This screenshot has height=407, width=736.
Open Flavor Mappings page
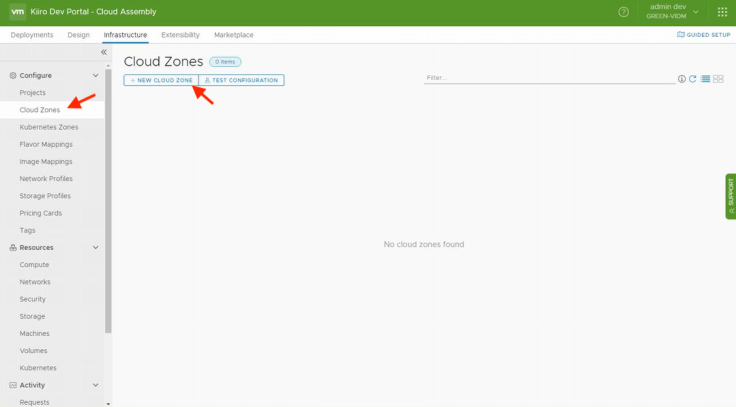[46, 144]
